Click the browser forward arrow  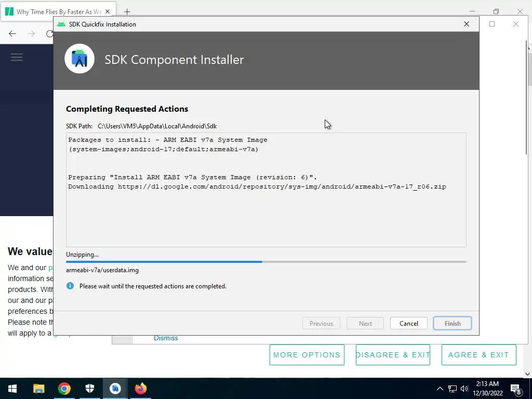click(x=31, y=34)
